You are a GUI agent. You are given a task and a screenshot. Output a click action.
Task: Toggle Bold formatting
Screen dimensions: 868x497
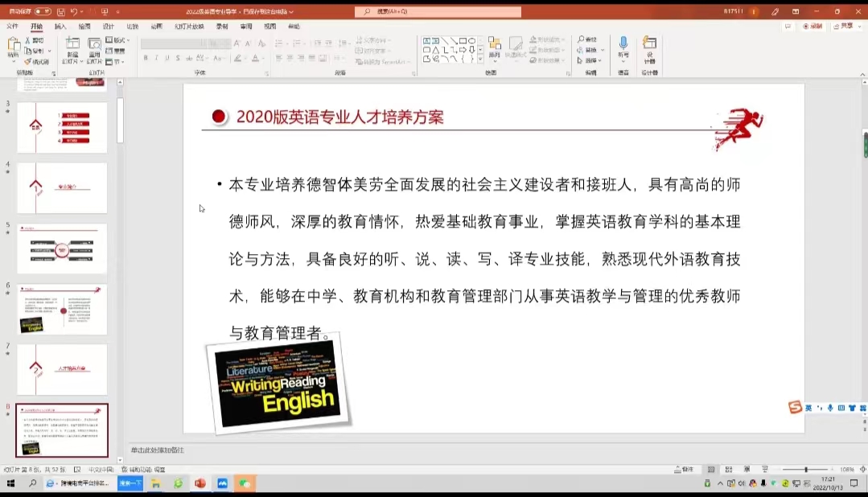coord(146,58)
